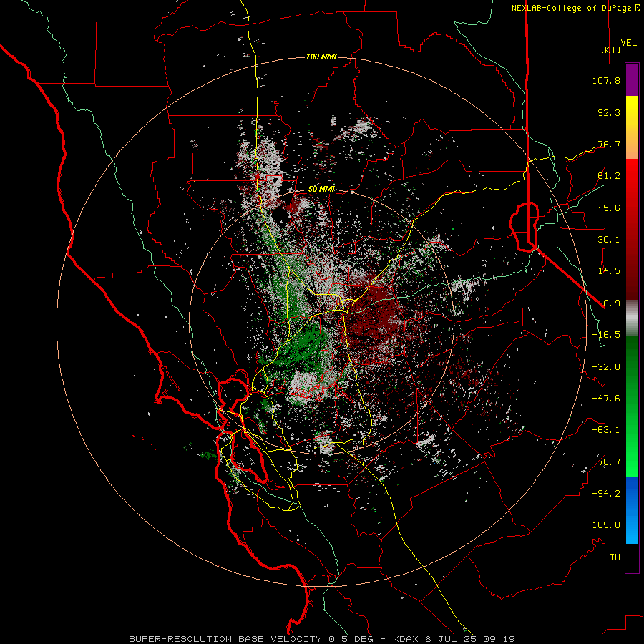This screenshot has height=644, width=644.
Task: Select the 14.5 velocity legend value
Action: click(x=609, y=271)
